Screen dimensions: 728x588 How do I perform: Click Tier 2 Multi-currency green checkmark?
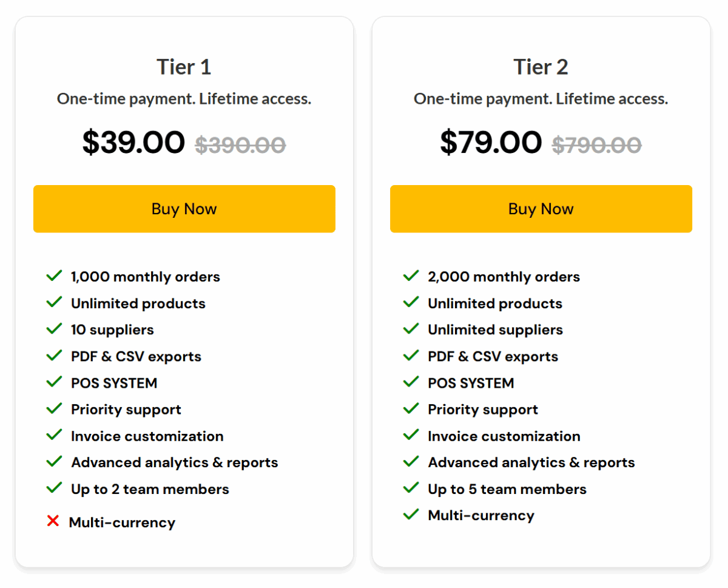(x=411, y=515)
